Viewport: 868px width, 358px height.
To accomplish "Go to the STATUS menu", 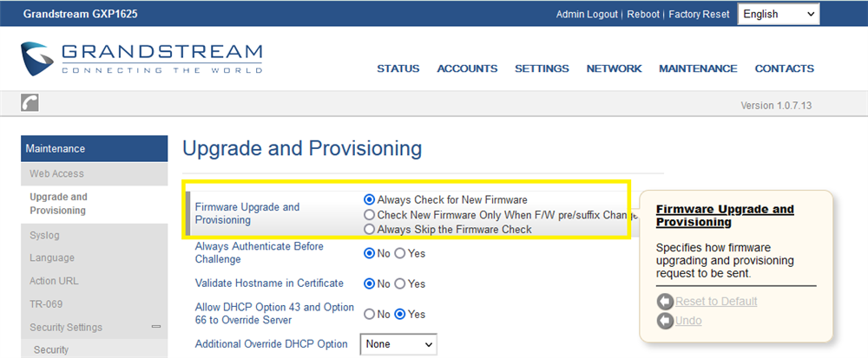I will click(398, 68).
